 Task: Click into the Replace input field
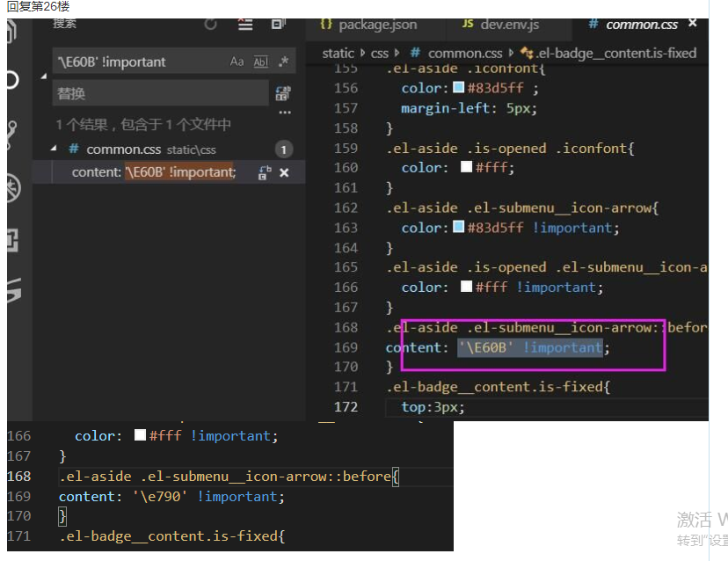pyautogui.click(x=158, y=93)
